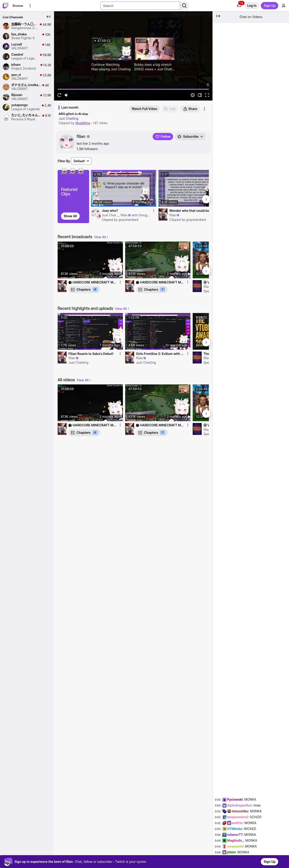Screen dimensions: 289x868
Task: Click the top-bar Sign Up button
Action: pos(269,6)
